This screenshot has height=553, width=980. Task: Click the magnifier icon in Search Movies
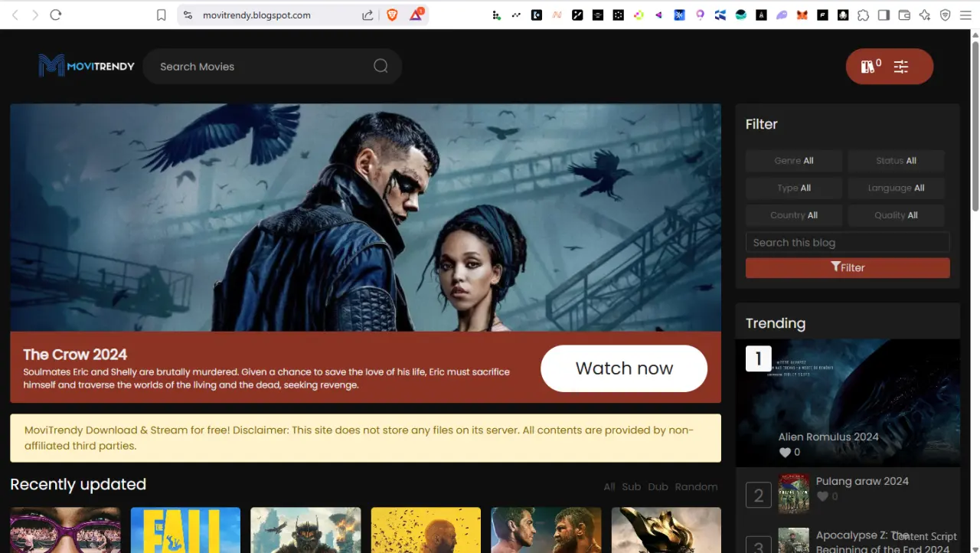pos(381,66)
